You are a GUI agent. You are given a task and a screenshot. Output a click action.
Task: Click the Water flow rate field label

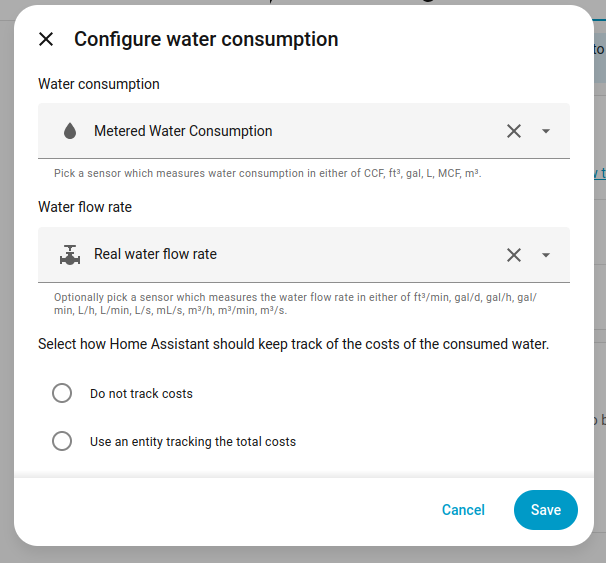[x=85, y=207]
